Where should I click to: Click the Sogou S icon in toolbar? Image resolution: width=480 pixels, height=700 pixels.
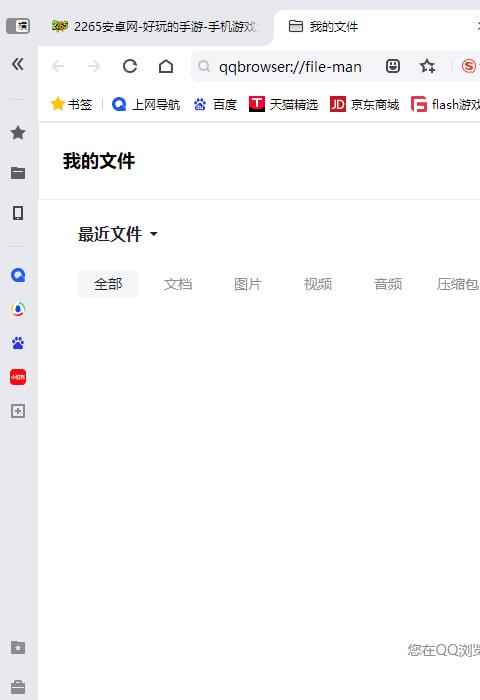click(x=469, y=67)
